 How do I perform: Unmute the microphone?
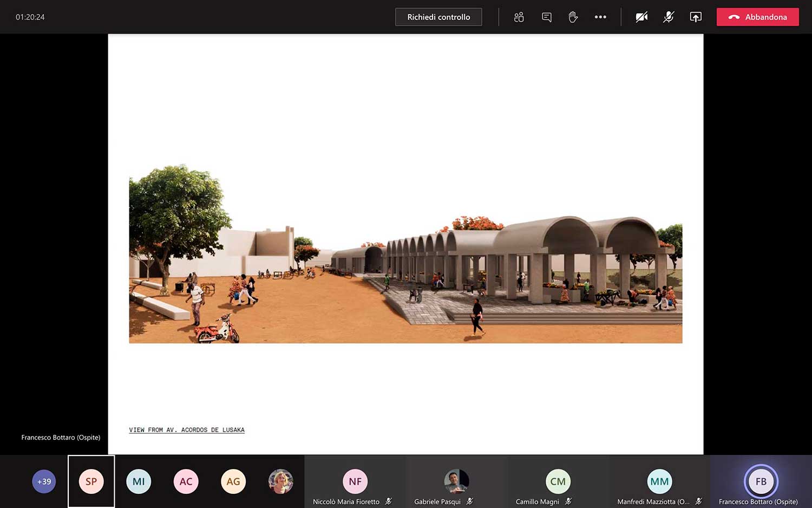(669, 17)
